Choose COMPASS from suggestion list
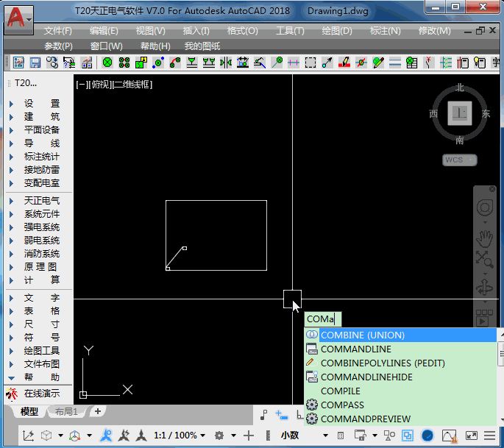504x448 pixels. tap(400, 405)
